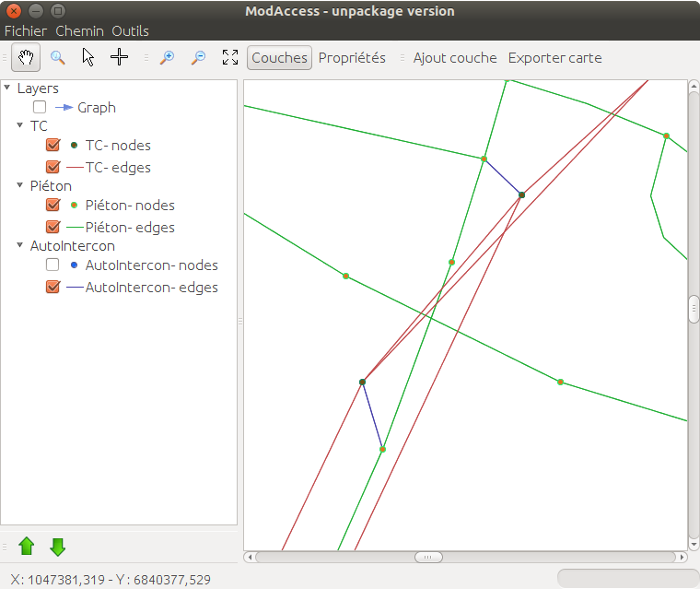
Task: Click Ajout couche to add layer
Action: 455,58
